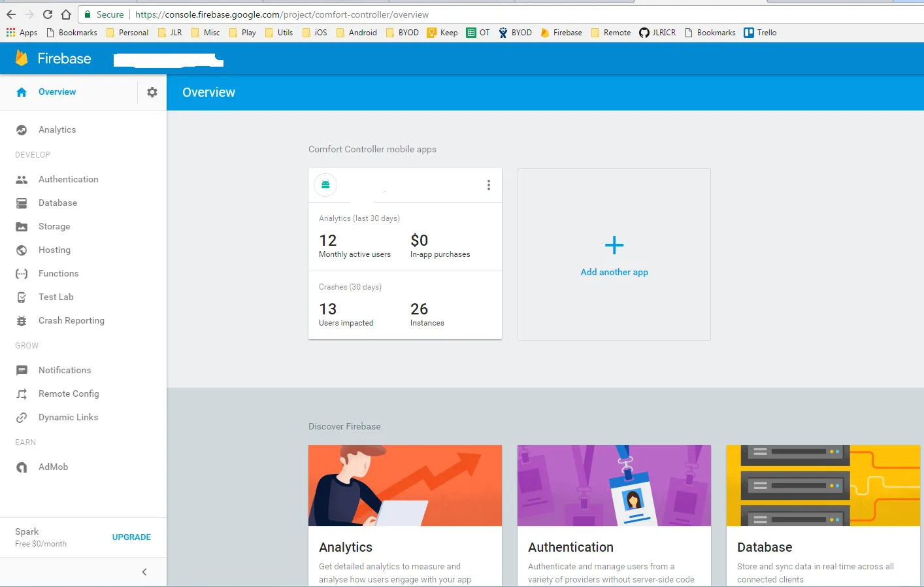Click the Storage image icon

click(x=22, y=227)
